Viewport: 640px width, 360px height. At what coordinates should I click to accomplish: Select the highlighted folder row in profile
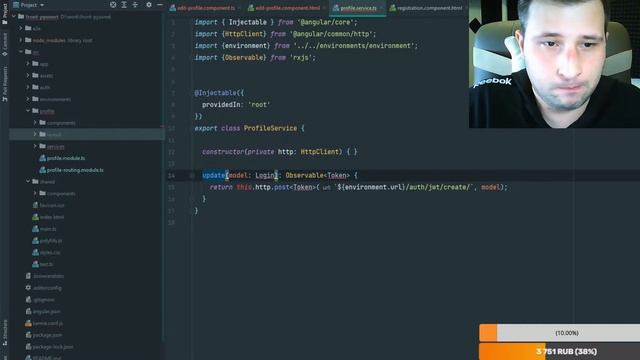(87, 134)
